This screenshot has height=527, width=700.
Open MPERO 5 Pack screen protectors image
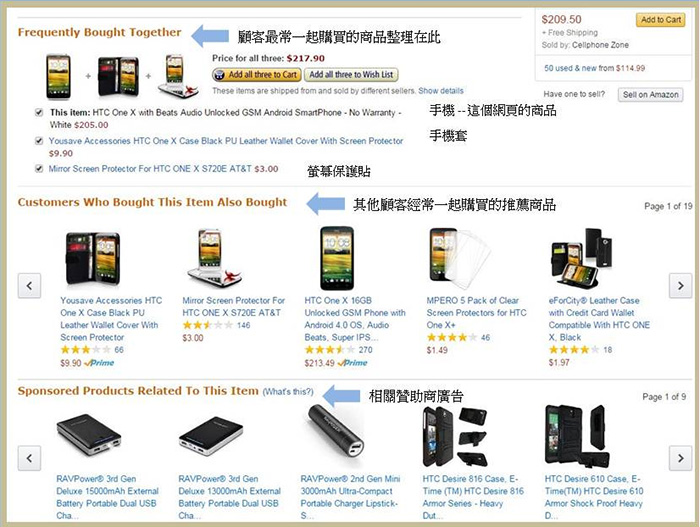click(459, 258)
